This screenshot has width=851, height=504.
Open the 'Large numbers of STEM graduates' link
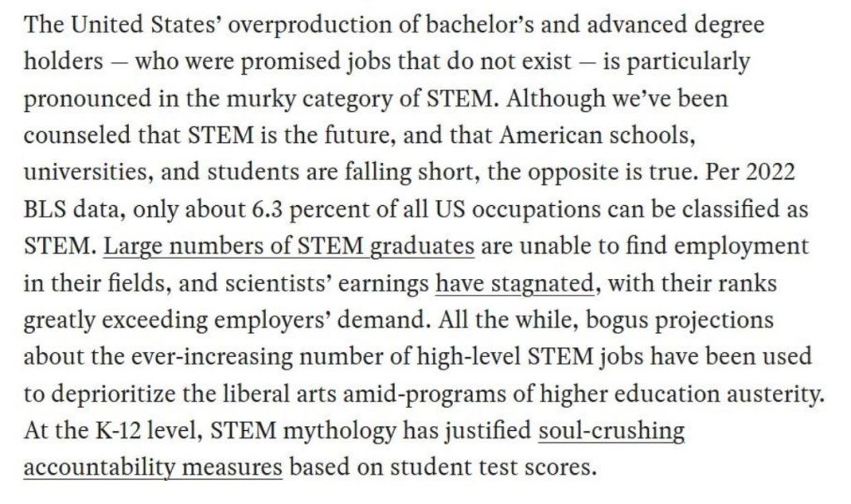(x=289, y=246)
